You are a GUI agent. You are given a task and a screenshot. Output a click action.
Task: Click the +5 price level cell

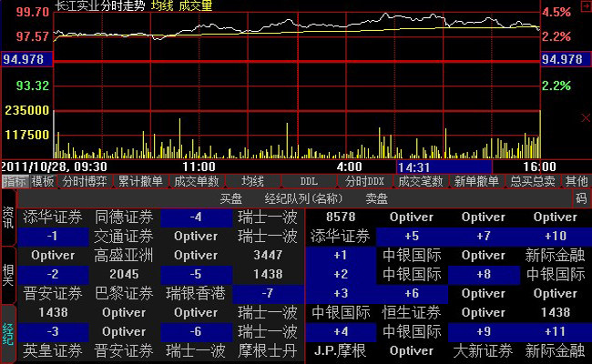tap(412, 237)
